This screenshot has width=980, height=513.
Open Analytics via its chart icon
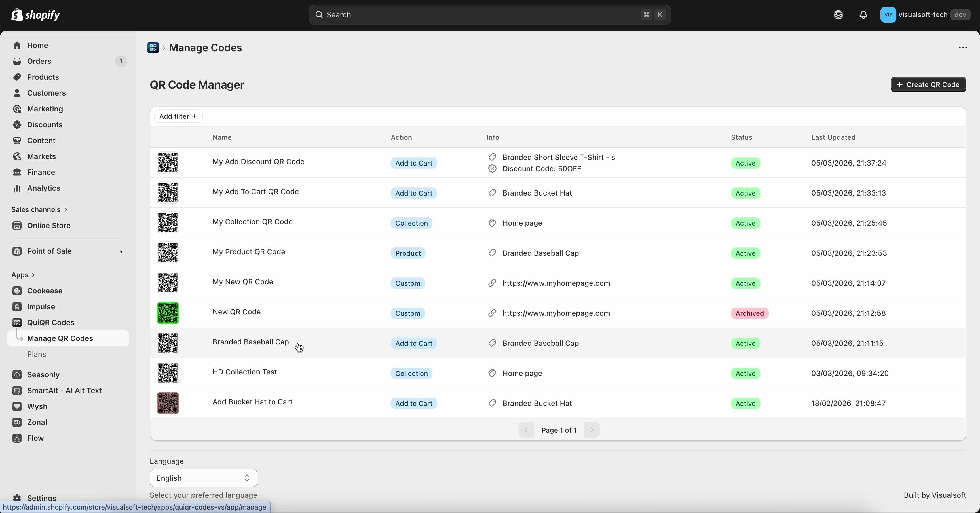[x=17, y=188]
